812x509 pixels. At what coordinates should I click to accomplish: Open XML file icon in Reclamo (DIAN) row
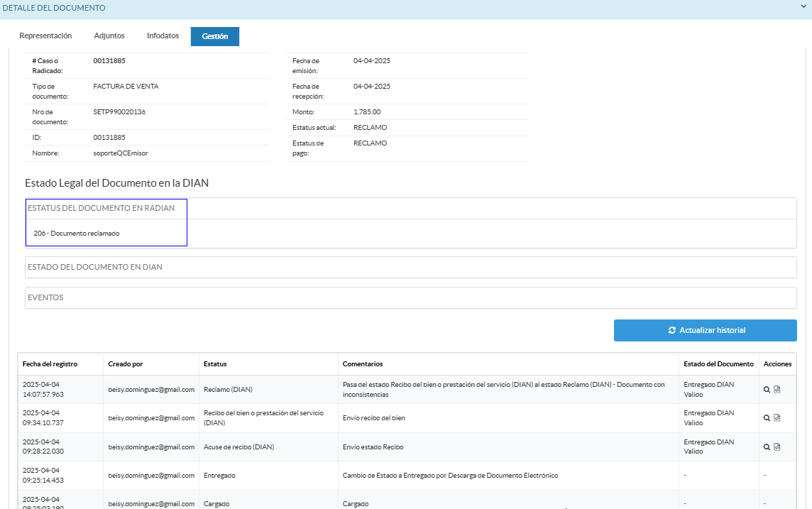click(777, 390)
